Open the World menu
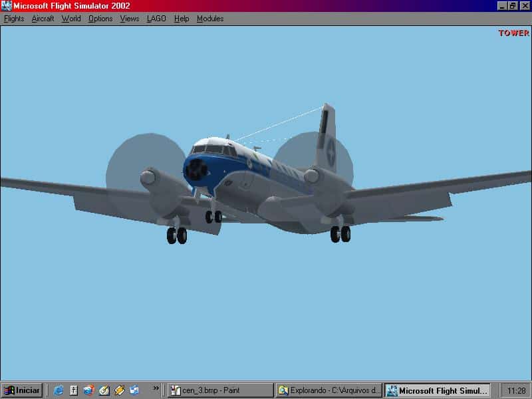Viewport: 532px width, 399px height. click(71, 19)
